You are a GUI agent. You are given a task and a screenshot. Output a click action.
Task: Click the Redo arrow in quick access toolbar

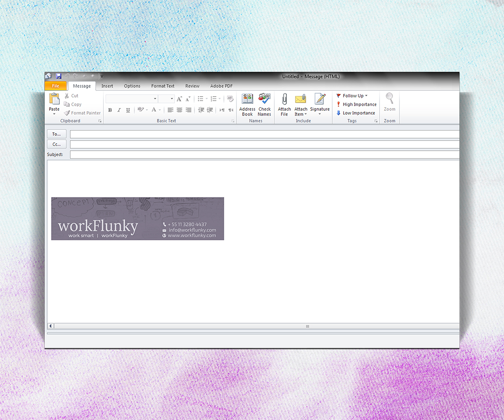click(x=76, y=76)
